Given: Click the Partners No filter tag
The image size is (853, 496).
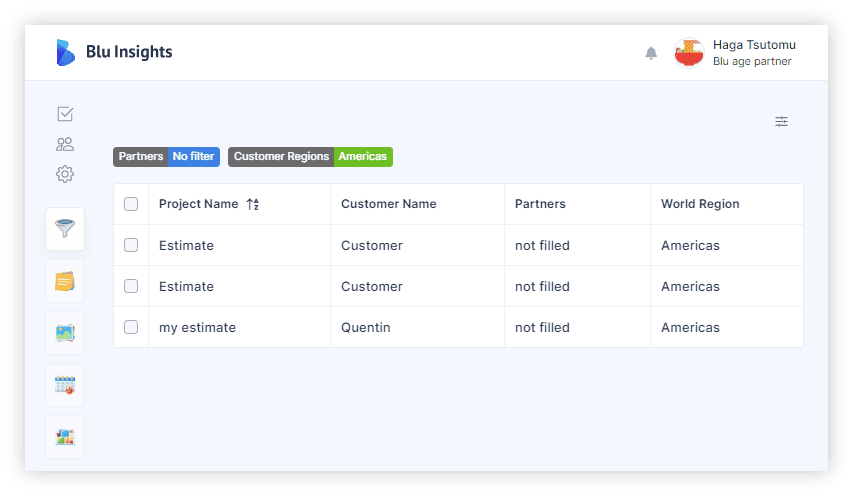Looking at the screenshot, I should (x=166, y=157).
